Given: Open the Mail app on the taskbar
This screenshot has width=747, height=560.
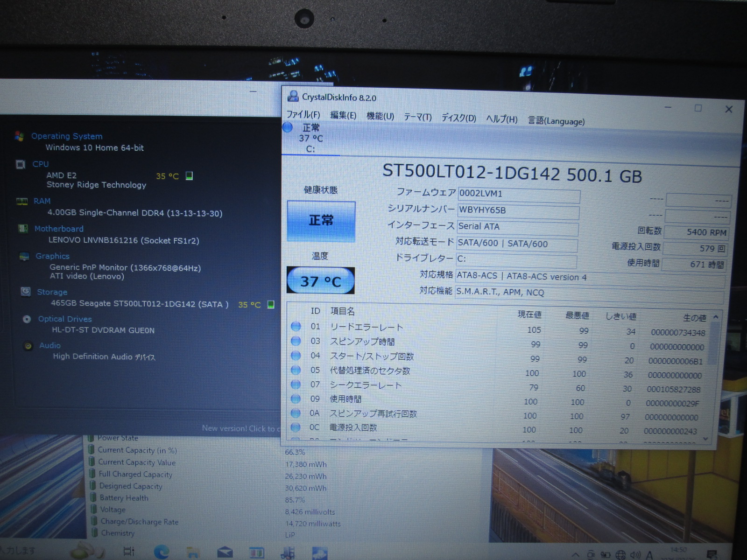Looking at the screenshot, I should tap(225, 553).
